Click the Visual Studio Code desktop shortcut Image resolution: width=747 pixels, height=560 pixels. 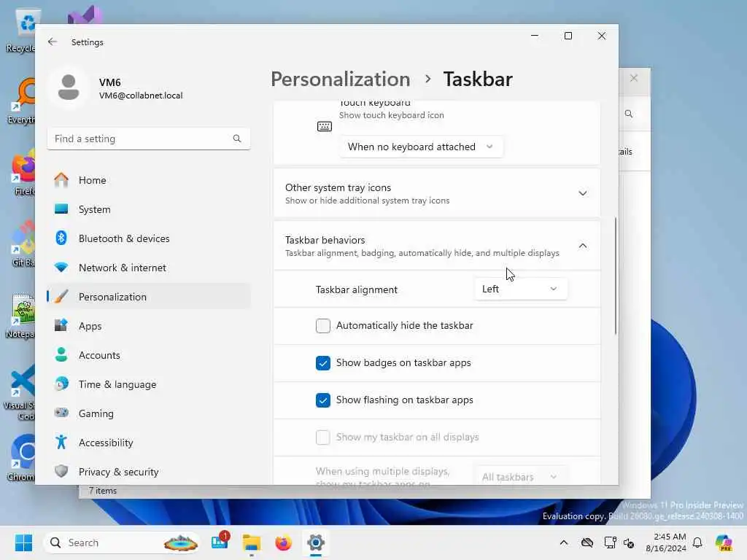tap(20, 392)
